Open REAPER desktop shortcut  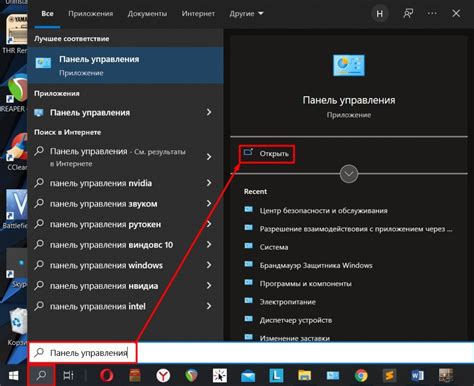[15, 92]
